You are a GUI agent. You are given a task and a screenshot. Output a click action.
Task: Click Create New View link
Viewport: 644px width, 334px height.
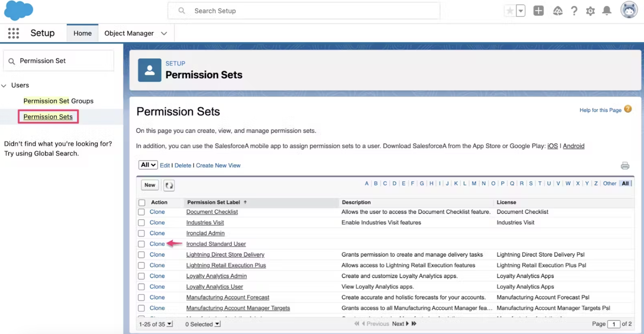[218, 165]
